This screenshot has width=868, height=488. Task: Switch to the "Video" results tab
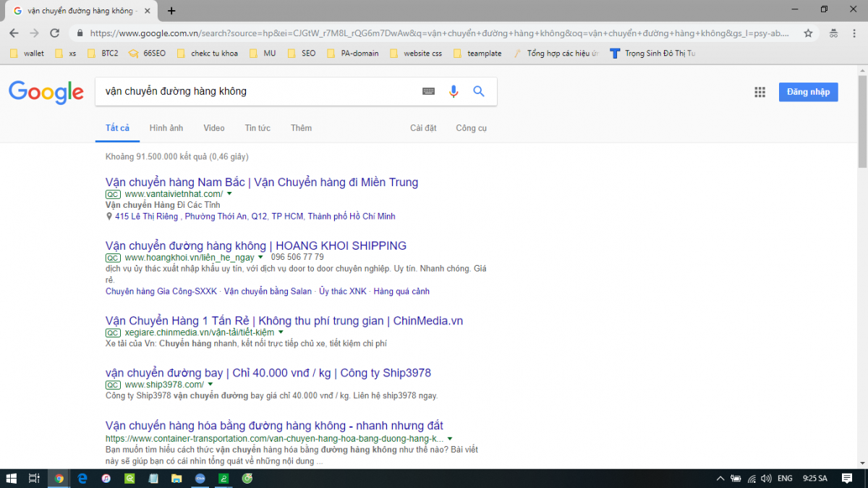(x=214, y=128)
